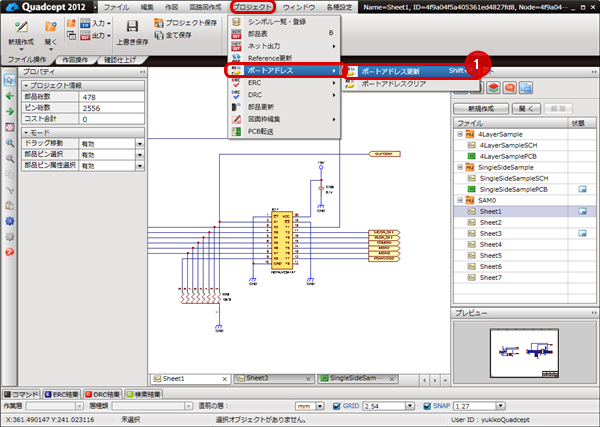600x427 pixels.
Task: Open the DRC結果 bottom tab
Action: pyautogui.click(x=102, y=394)
